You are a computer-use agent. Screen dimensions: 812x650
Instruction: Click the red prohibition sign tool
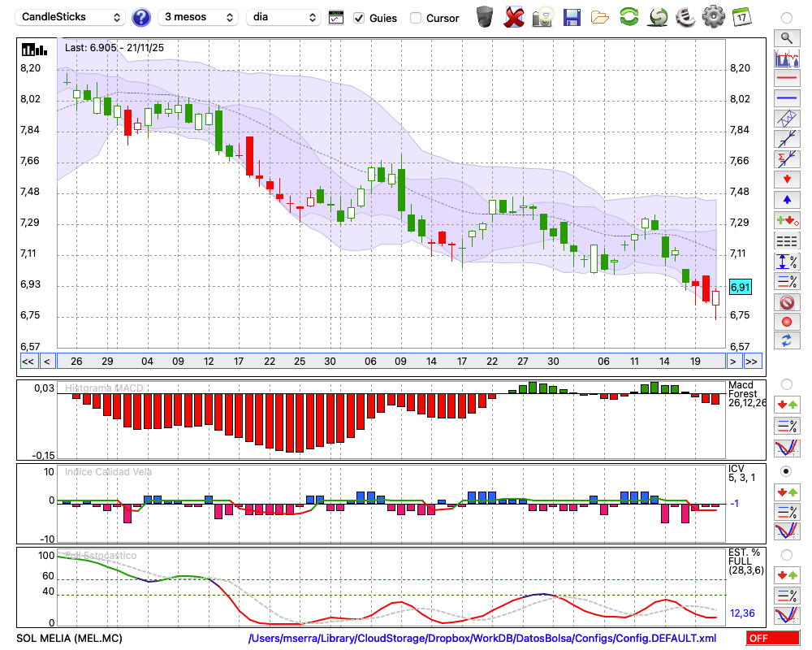786,302
